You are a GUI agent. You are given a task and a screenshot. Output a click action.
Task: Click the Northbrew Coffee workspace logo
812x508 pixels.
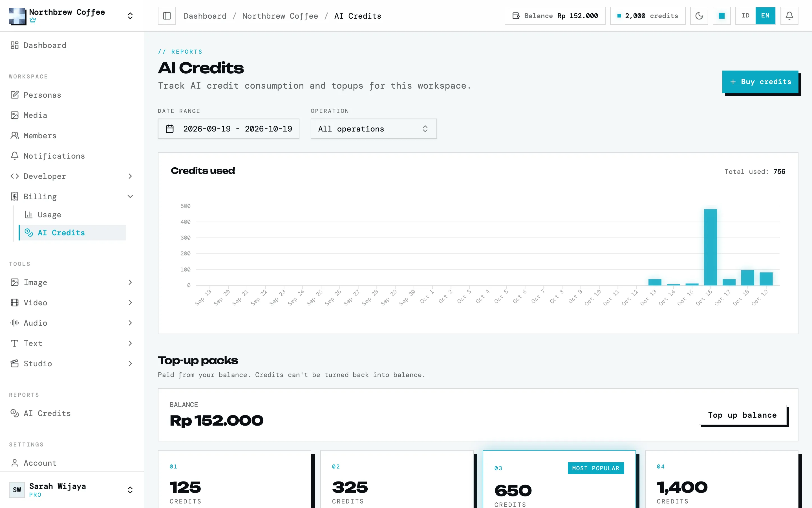click(17, 16)
